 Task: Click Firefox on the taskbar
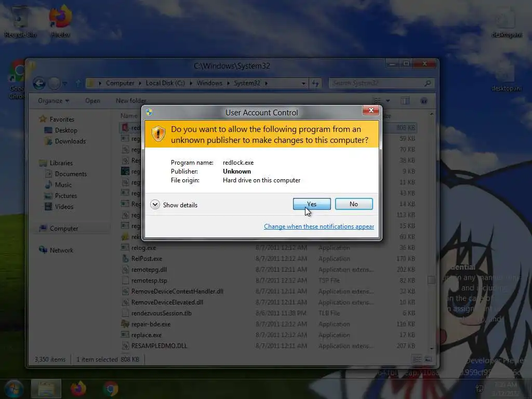78,389
